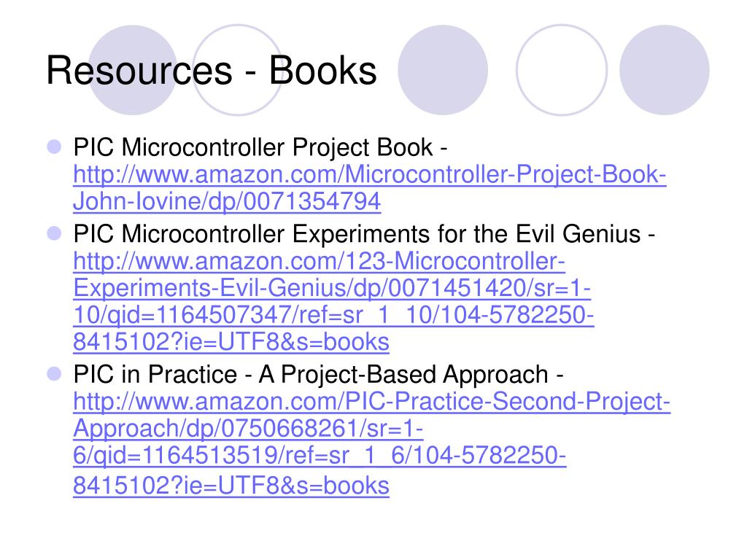Viewport: 747px width, 560px height.
Task: Click the final '8415102?ie=UTF8&s=books' link line
Action: click(231, 486)
